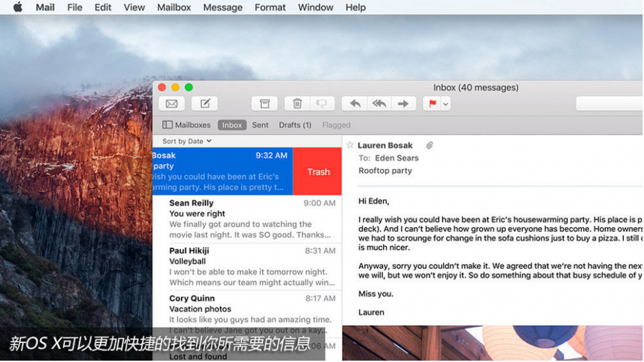Delete message with trash can icon
The image size is (644, 362).
[297, 104]
